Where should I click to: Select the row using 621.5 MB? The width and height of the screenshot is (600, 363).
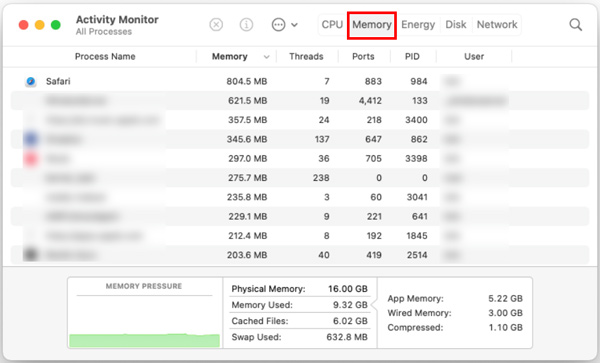[x=300, y=101]
